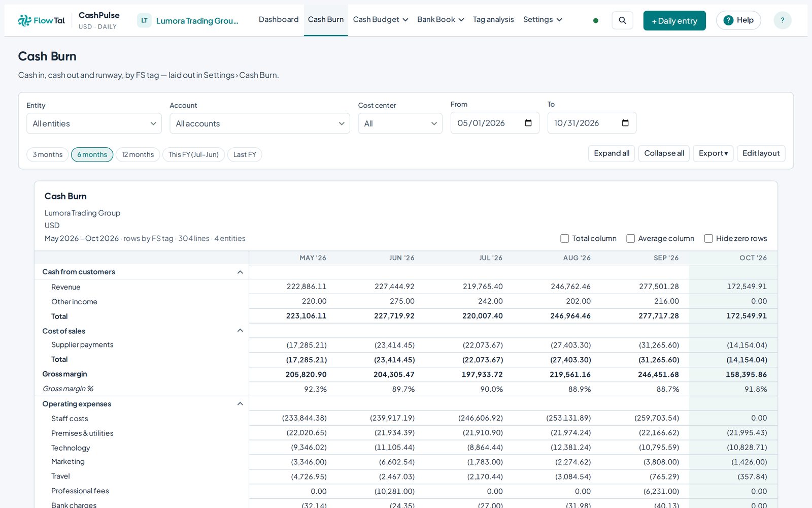Open the Account dropdown
This screenshot has height=508, width=812.
259,123
